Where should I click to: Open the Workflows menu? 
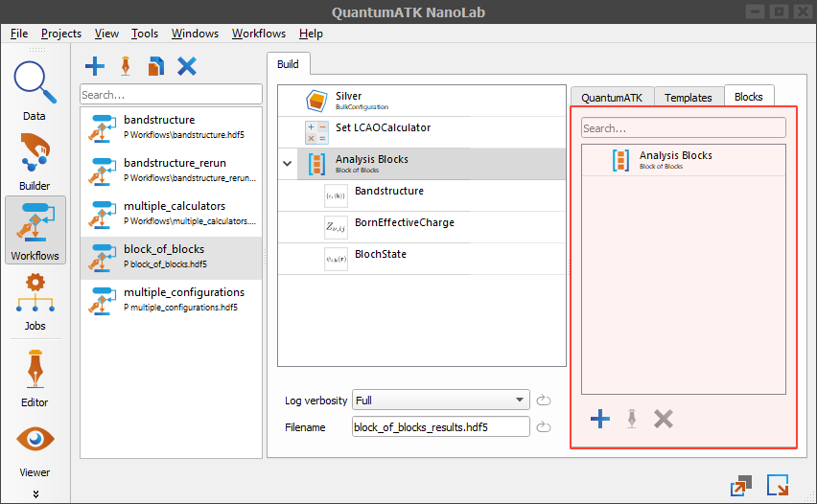click(x=259, y=34)
